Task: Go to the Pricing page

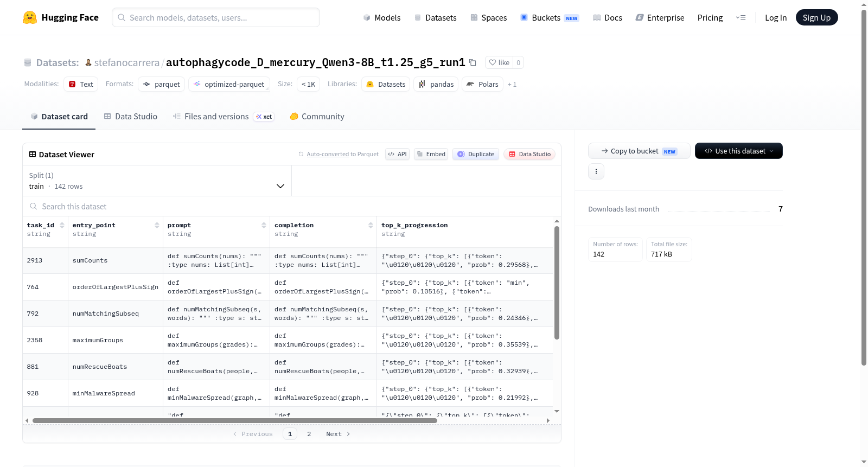Action: [710, 17]
